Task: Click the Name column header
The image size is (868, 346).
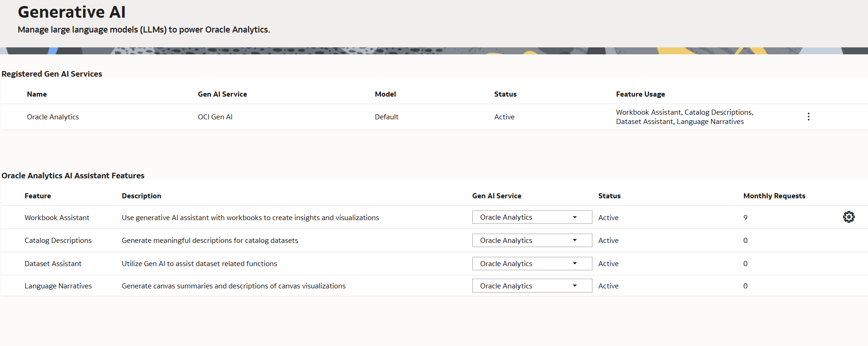Action: [x=37, y=94]
